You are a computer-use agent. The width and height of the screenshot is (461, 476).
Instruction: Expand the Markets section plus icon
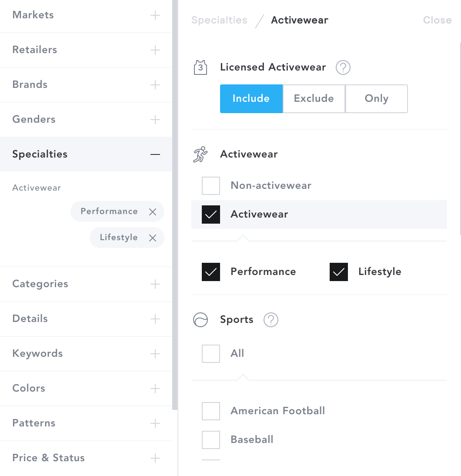click(155, 15)
